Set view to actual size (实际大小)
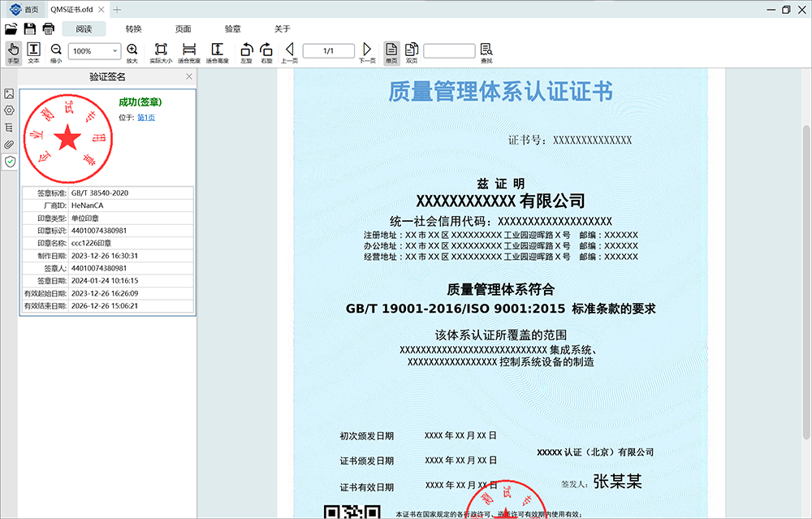This screenshot has width=812, height=519. 161,53
